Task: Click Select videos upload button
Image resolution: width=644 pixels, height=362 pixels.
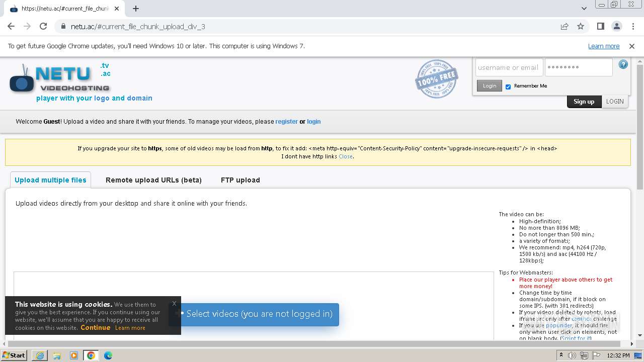Action: (254, 314)
